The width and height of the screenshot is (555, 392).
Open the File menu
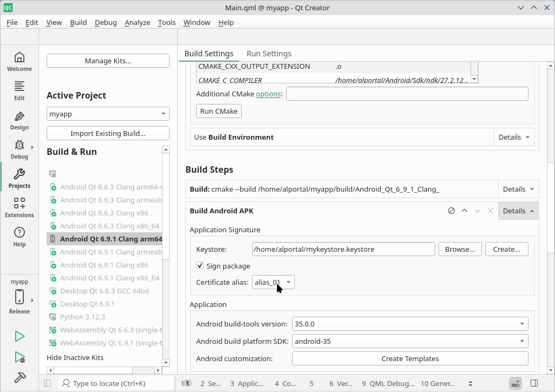pos(12,22)
